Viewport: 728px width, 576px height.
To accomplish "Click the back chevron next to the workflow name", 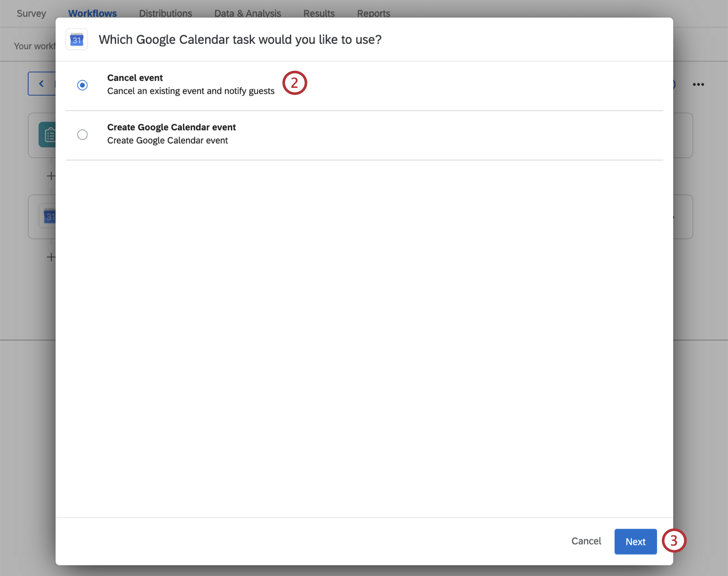I will click(42, 83).
